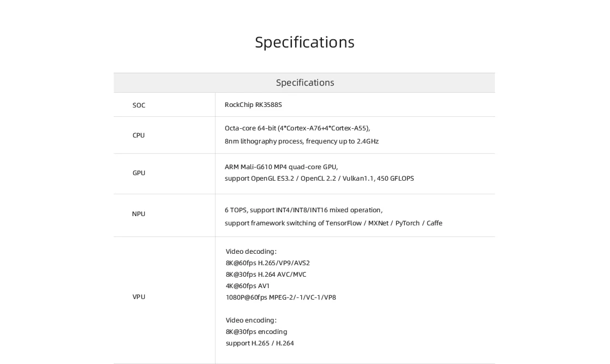Click the 8nm lithography process line
This screenshot has width=610, height=364.
coord(302,141)
